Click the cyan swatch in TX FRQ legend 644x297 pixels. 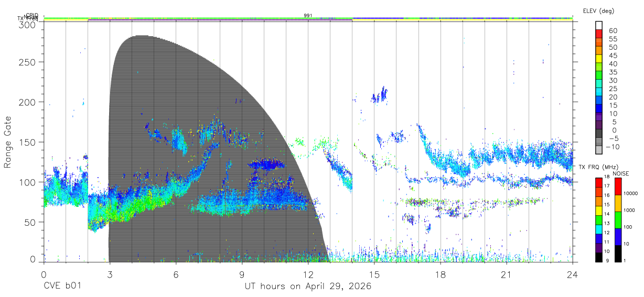click(x=599, y=228)
